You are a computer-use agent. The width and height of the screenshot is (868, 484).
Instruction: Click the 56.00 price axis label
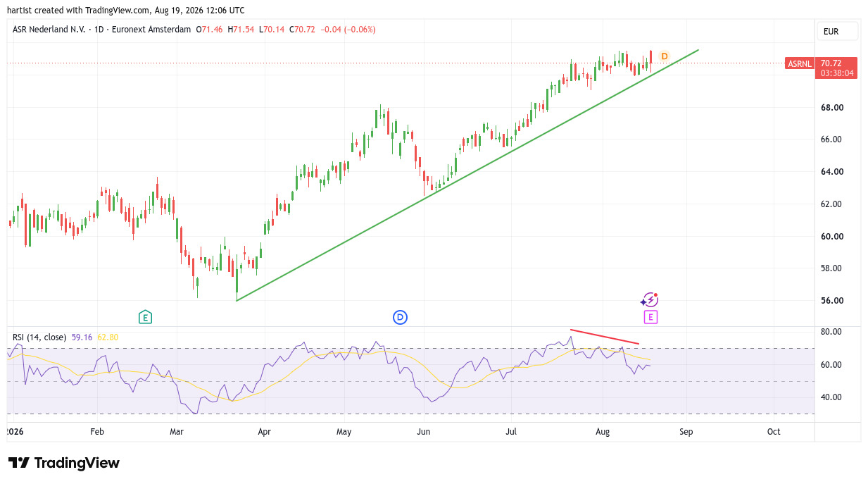coord(832,301)
